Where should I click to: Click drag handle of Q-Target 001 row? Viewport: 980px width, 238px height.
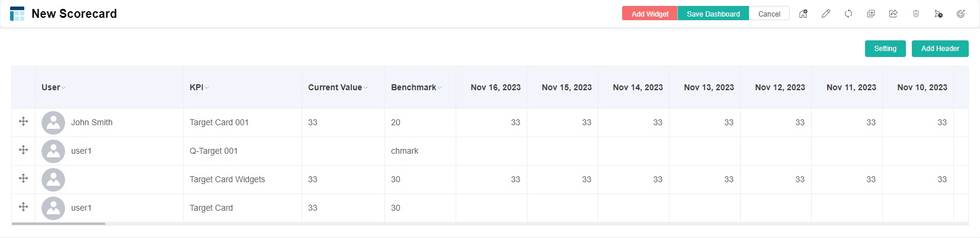tap(24, 150)
